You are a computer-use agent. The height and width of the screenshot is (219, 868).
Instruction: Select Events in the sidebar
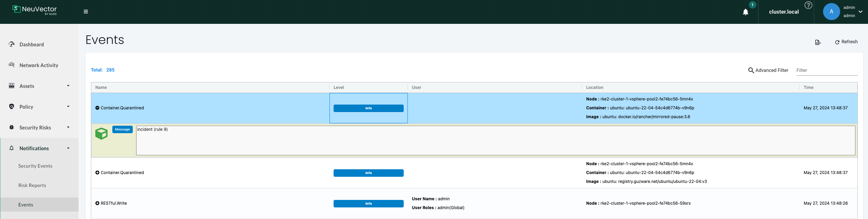pos(39,205)
